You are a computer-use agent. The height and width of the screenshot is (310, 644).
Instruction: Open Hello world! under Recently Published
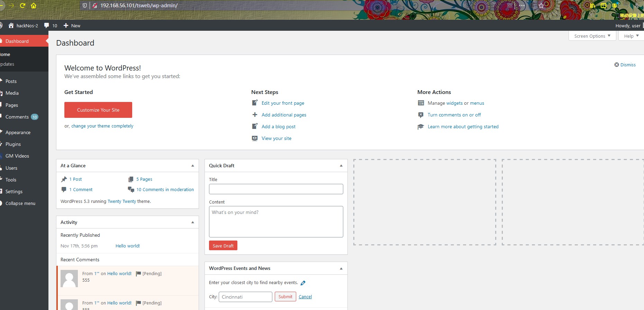128,246
